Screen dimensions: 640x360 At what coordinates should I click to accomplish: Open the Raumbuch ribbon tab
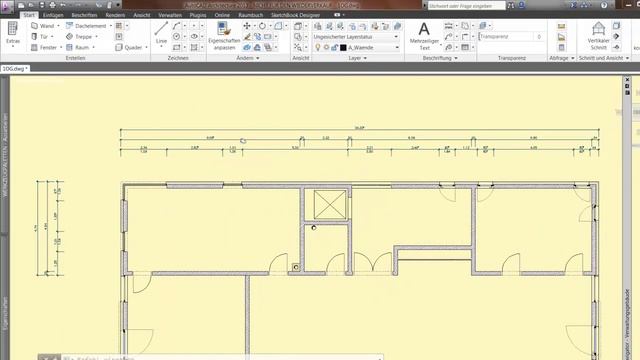coord(251,15)
